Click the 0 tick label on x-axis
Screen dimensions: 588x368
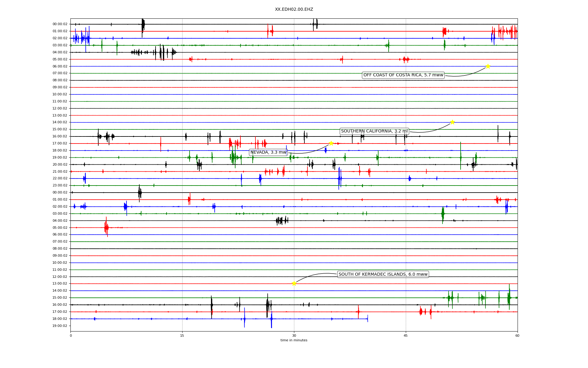(71, 335)
